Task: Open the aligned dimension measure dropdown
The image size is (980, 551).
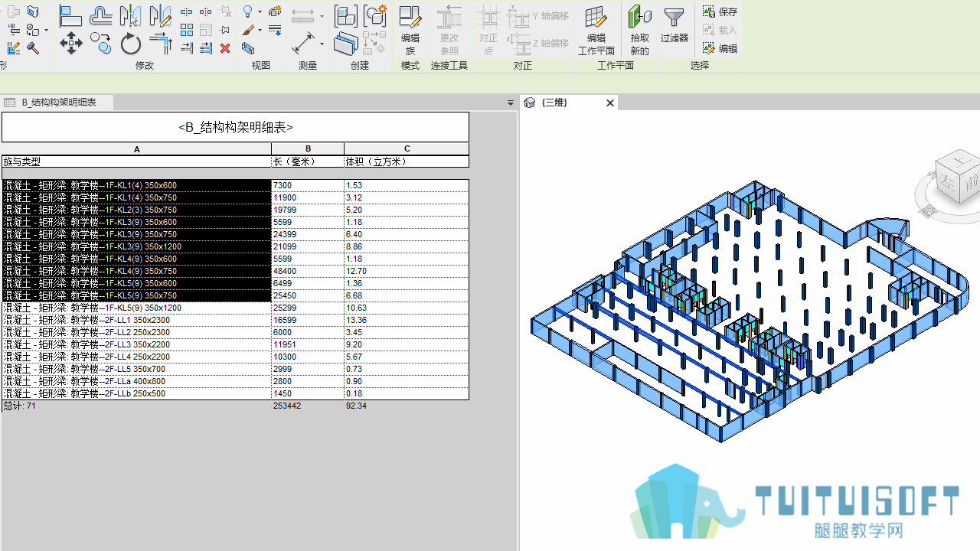Action: pyautogui.click(x=322, y=44)
